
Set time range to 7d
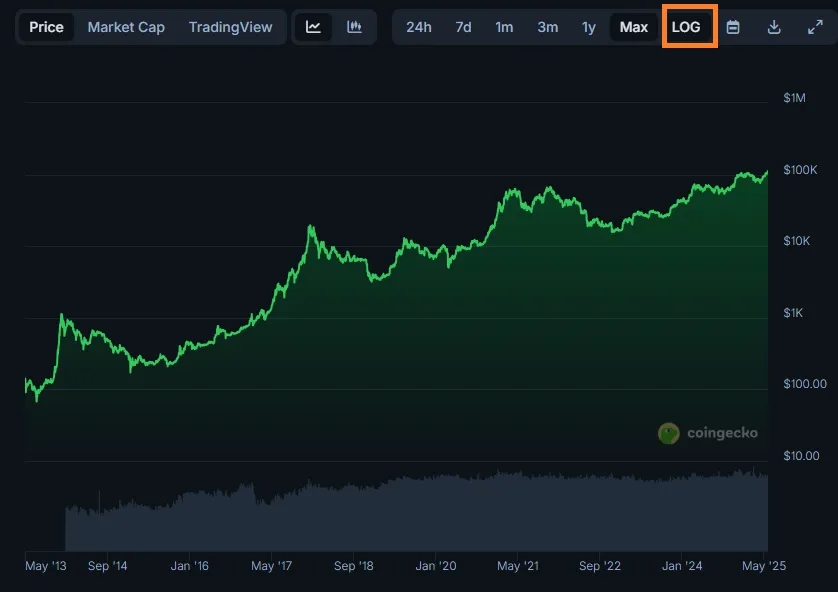463,27
